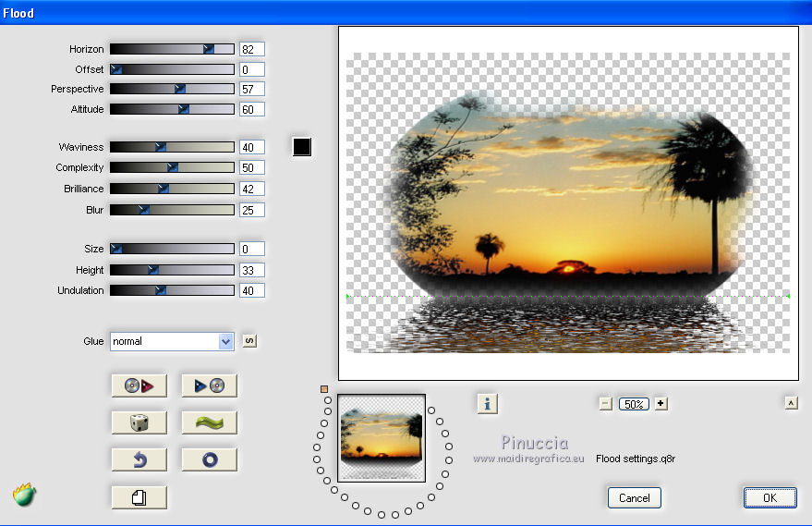Zoom out with the minus button
Screen dimensions: 812x526
click(606, 404)
